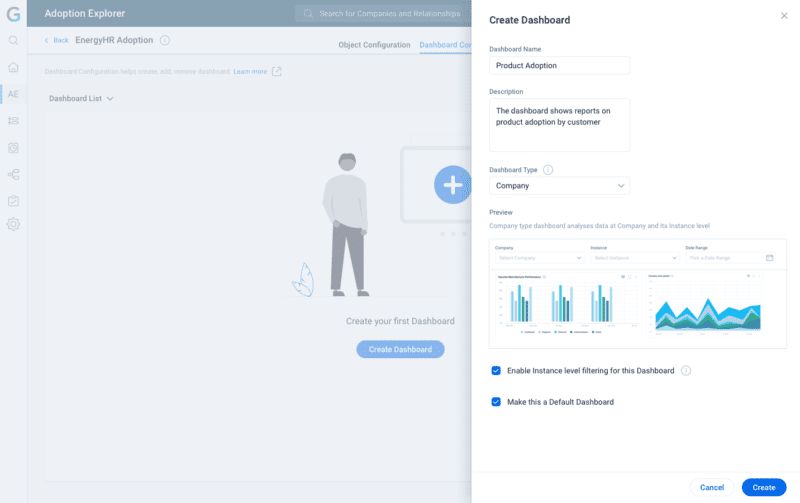Screen dimensions: 800x503
Task: Click the info icon next to EnergyHR Adoption
Action: (165, 41)
